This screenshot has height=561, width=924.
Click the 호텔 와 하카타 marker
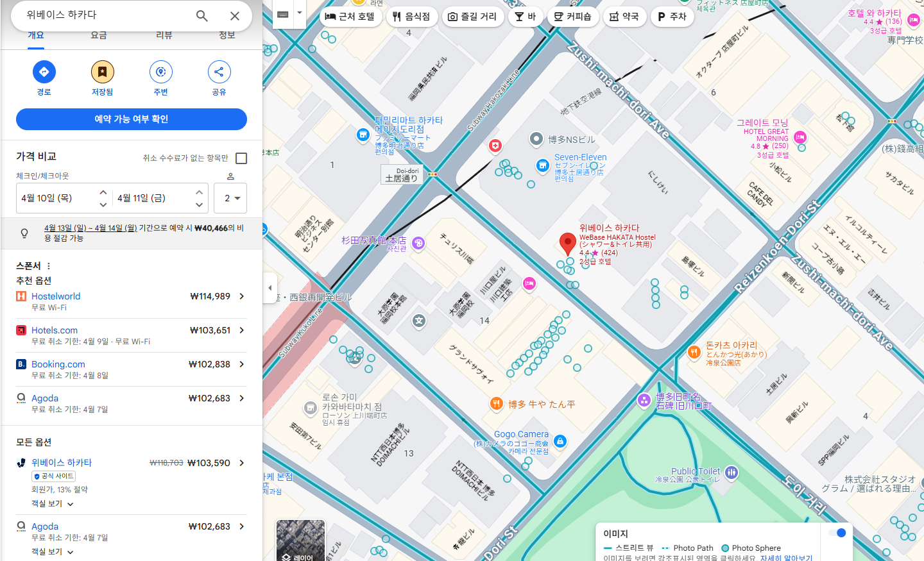914,20
